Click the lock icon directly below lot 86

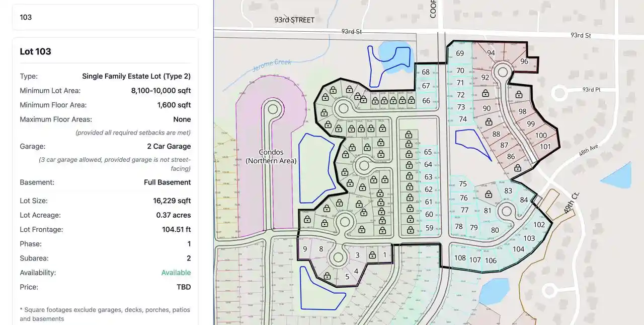tap(517, 167)
